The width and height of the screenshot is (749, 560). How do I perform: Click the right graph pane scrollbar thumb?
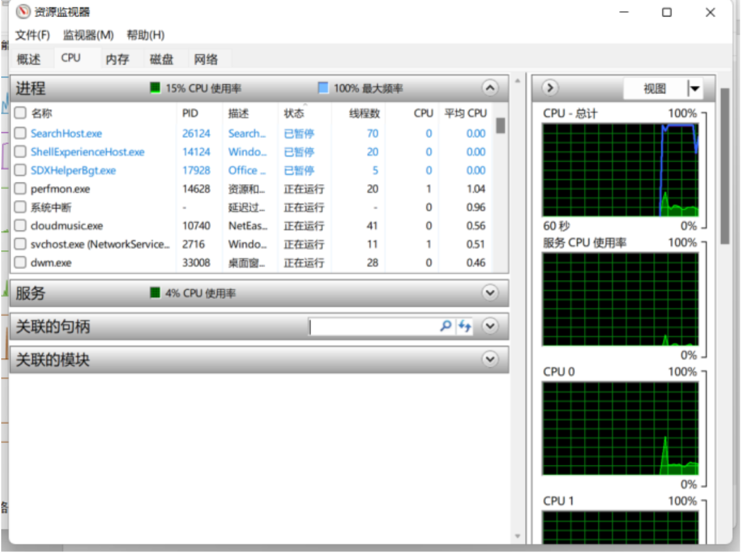[x=725, y=165]
